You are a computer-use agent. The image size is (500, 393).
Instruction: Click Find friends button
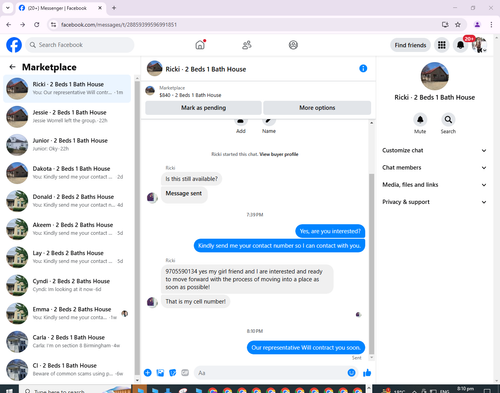coord(410,45)
